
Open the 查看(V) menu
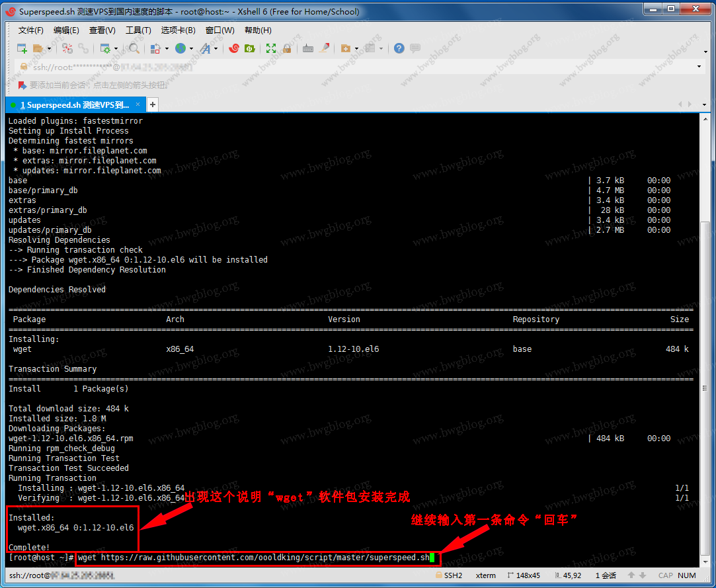102,30
